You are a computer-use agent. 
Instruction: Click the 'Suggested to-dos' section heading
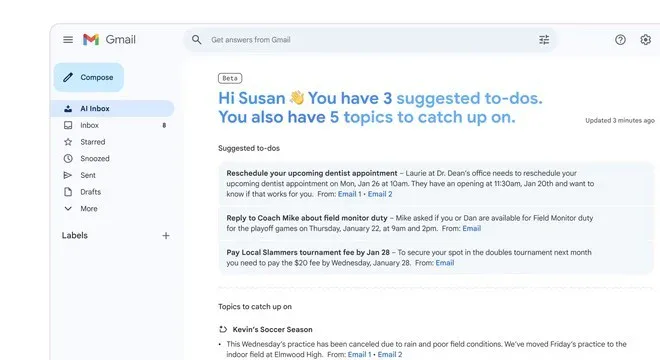pos(249,148)
